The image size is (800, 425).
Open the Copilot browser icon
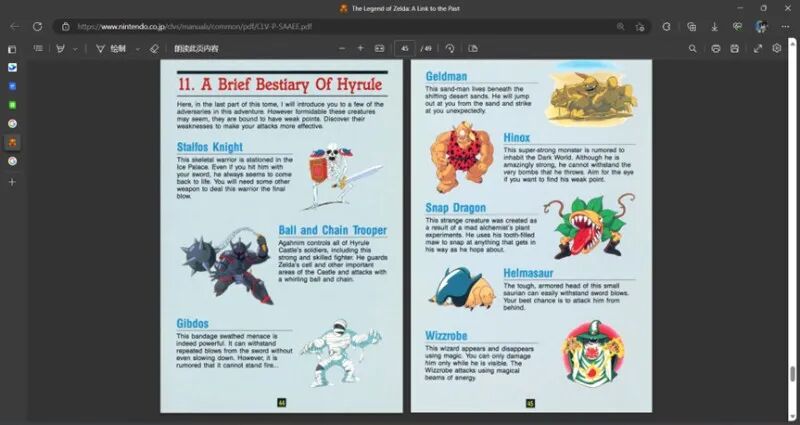(x=666, y=27)
